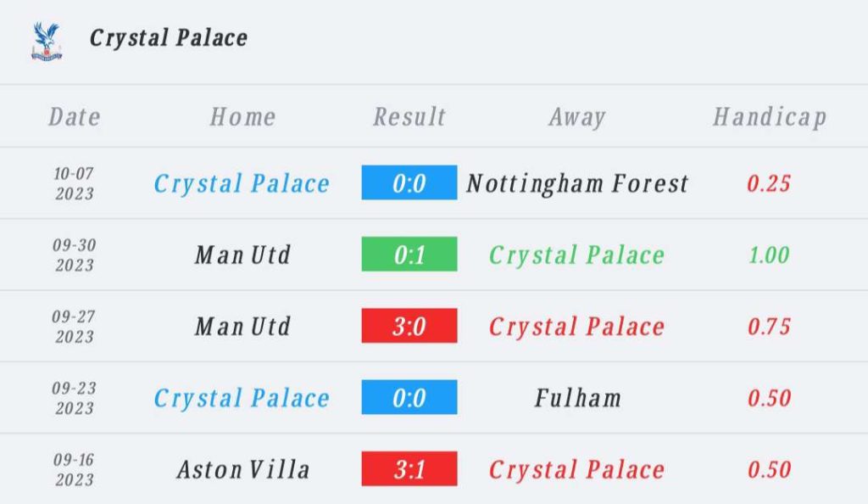Screen dimensions: 868x504
Task: Open the blue 0:0 result vs Nottingham Forest
Action: 409,182
